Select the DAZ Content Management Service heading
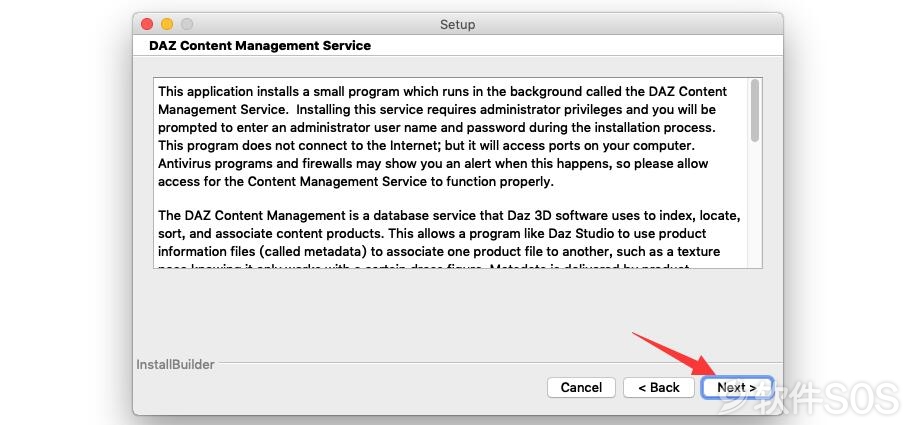Viewport: 914px width, 425px height. (260, 45)
